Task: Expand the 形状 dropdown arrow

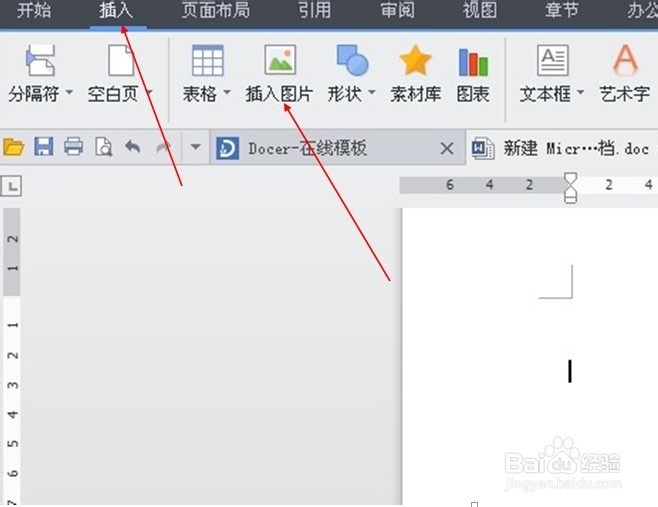Action: click(x=372, y=91)
